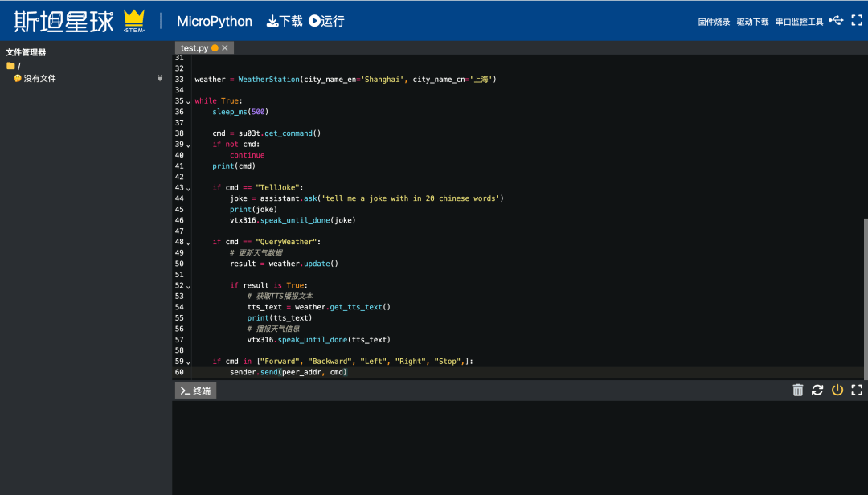Click the assistant.ask line 44

pyautogui.click(x=366, y=198)
